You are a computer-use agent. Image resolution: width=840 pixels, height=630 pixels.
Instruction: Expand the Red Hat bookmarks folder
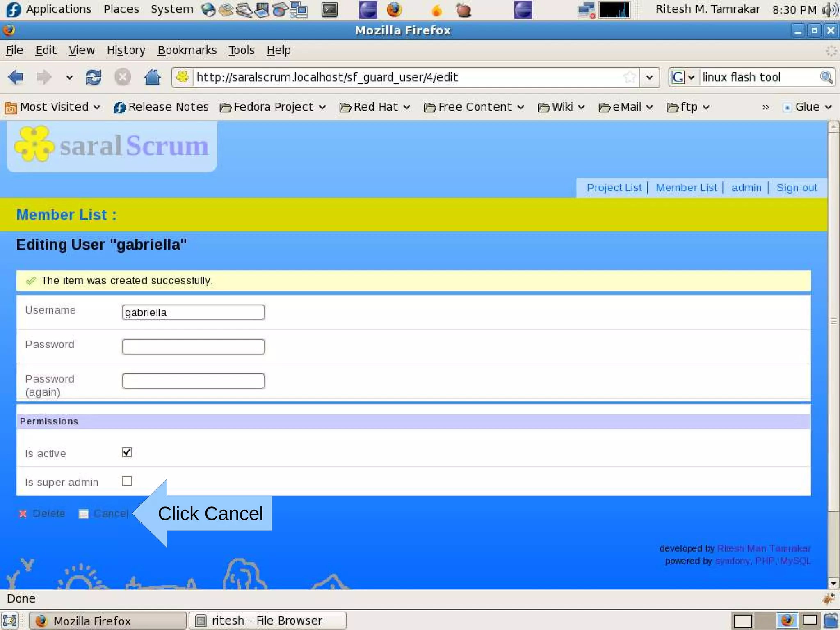pyautogui.click(x=375, y=107)
